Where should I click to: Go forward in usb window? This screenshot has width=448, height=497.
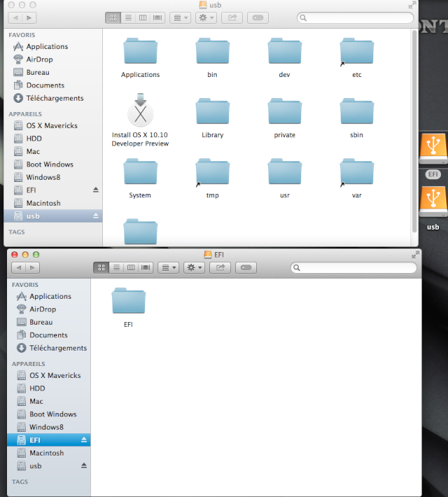coord(29,17)
